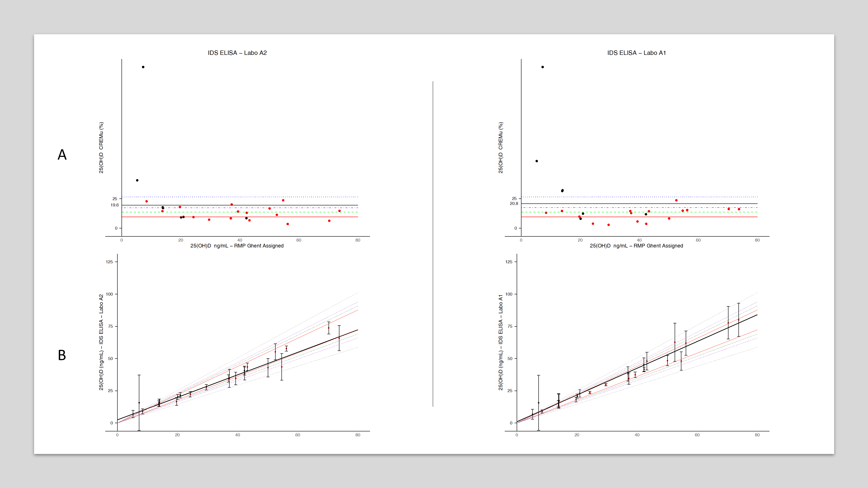Click the Labo A2 'RMP Ghent Assigned' x-axis label
Viewport: 868px width, 488px height.
pos(237,246)
